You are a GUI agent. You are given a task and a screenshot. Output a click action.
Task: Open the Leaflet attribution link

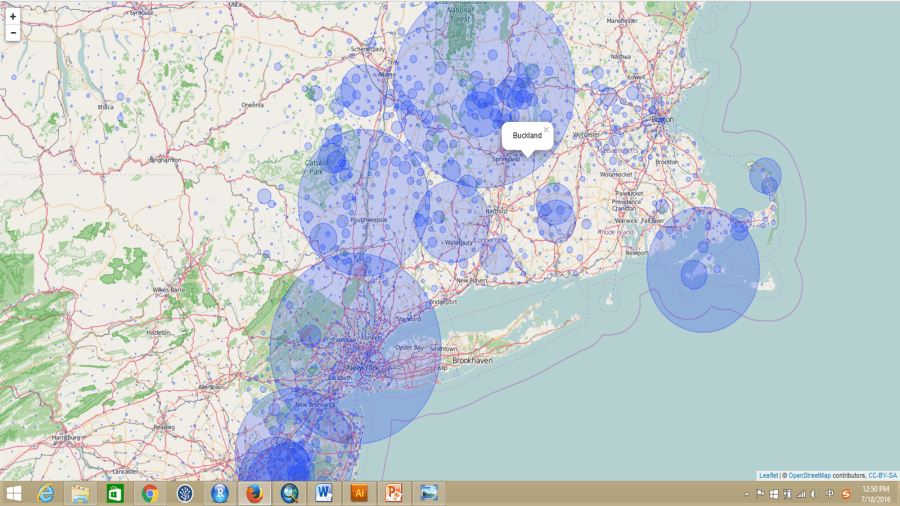(768, 475)
